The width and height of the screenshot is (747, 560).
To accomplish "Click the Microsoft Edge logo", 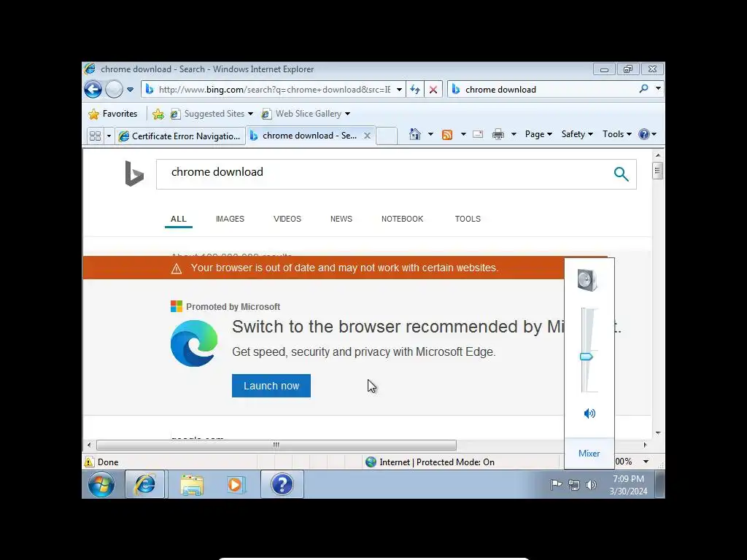I will 194,343.
